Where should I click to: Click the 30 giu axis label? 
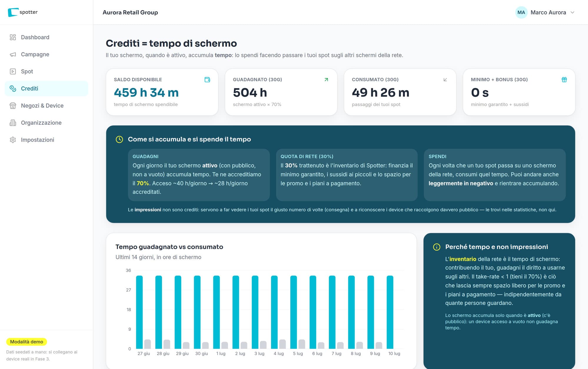[x=201, y=353]
